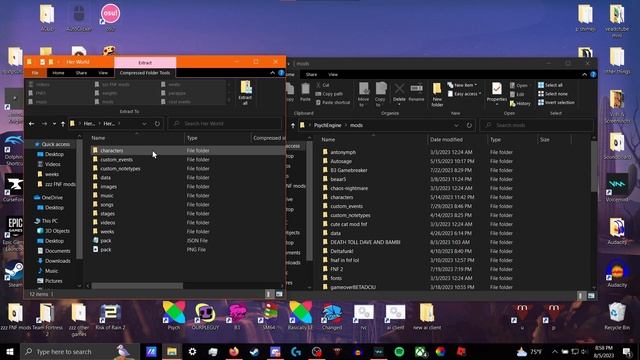Switch Her World window to large icons view

pos(279,294)
